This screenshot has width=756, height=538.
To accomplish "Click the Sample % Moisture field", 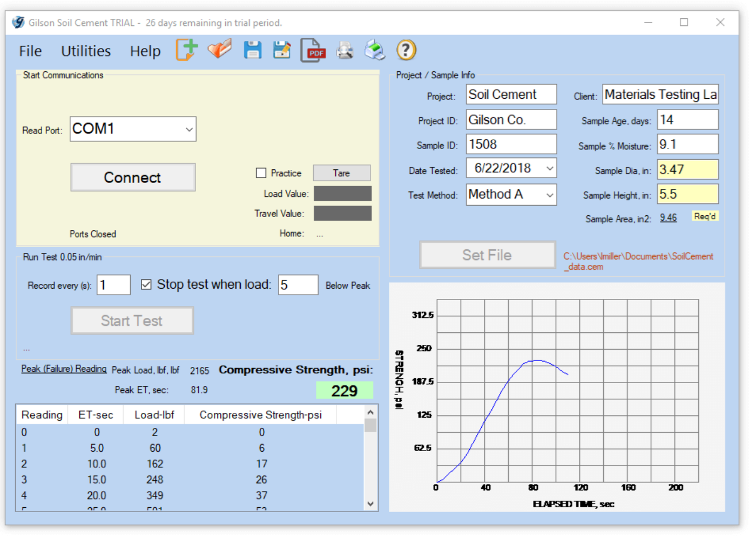I will 687,144.
